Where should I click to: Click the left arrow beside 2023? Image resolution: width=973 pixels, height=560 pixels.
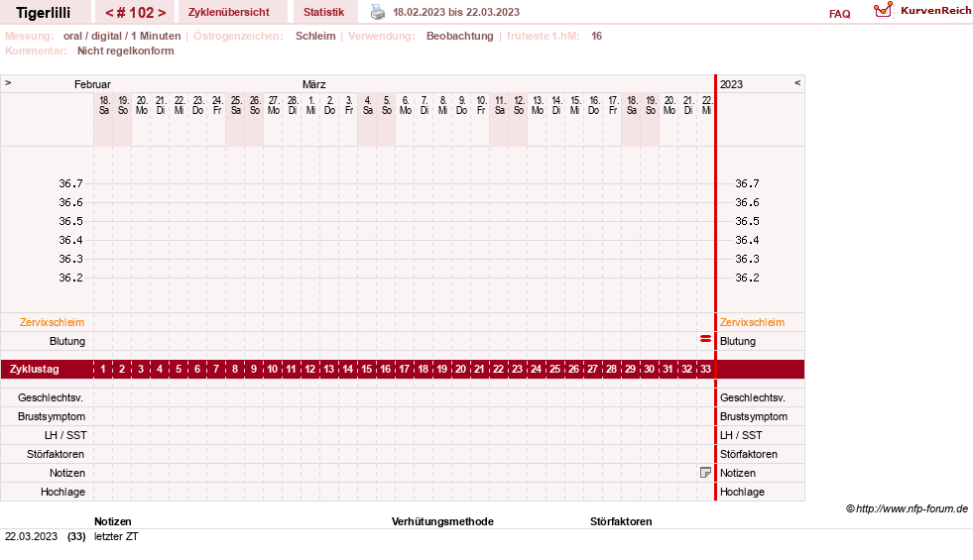pos(797,82)
